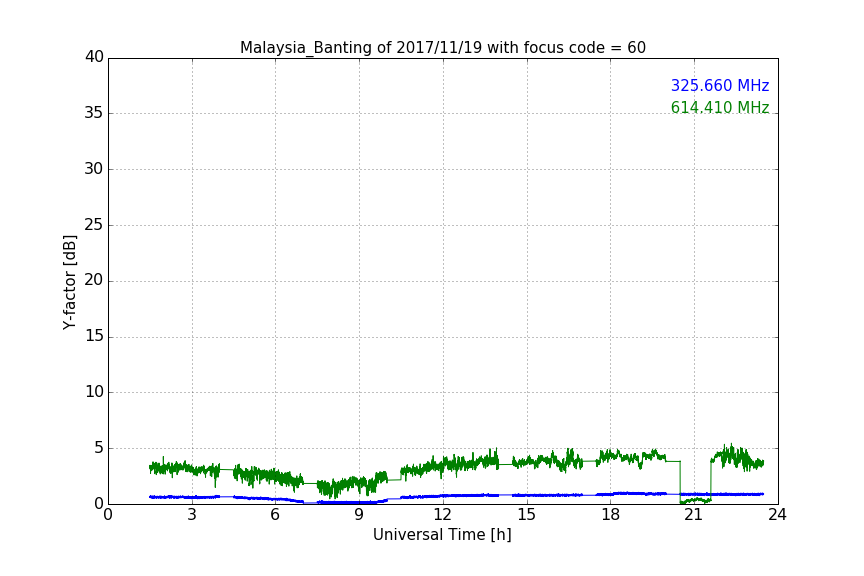Click the y-axis tick label '10'
This screenshot has width=864, height=576.
94,392
